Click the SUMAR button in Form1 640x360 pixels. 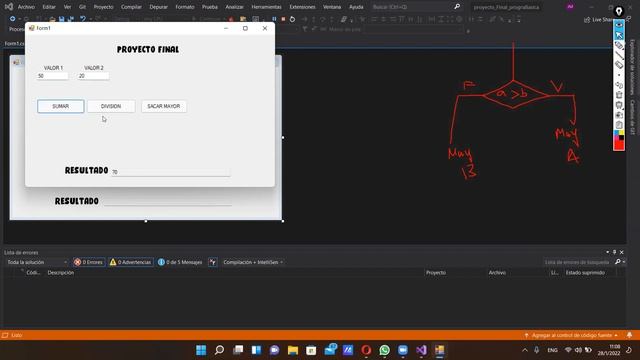60,106
